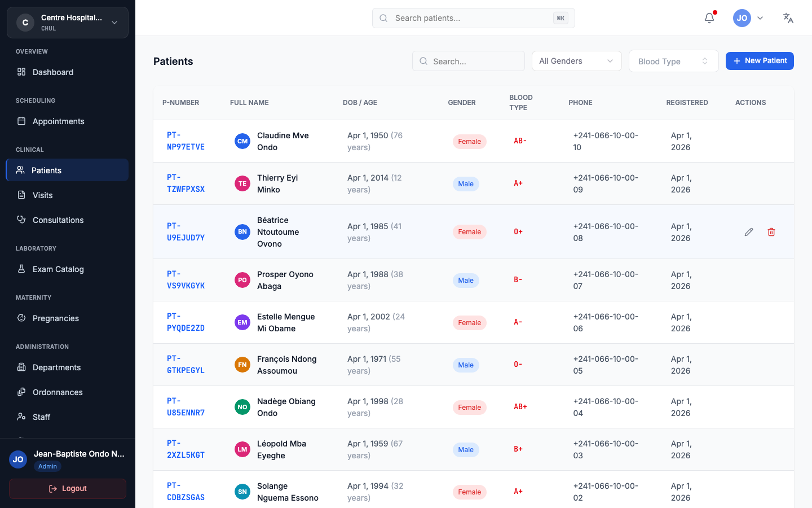Navigate to Pregnancies in the sidebar

pyautogui.click(x=55, y=318)
